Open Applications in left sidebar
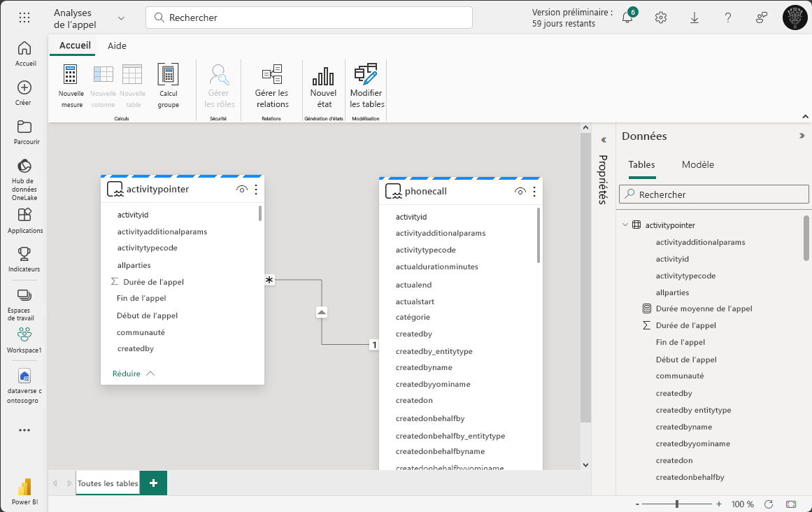 [x=24, y=221]
